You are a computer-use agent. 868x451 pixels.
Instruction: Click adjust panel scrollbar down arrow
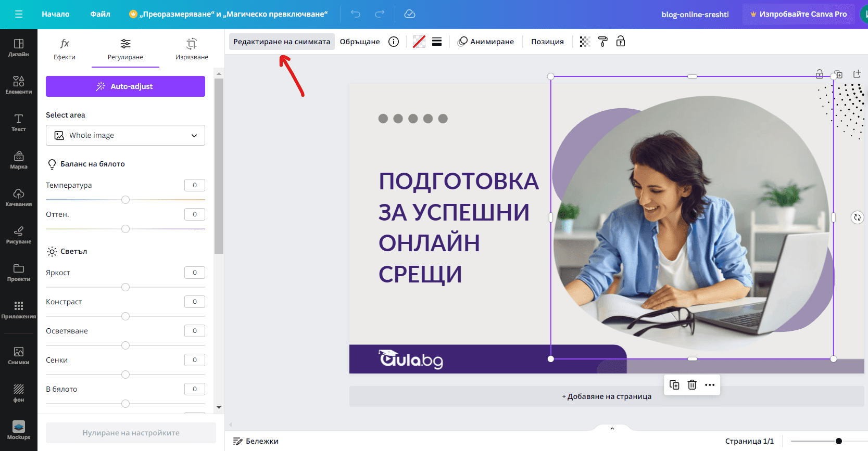219,407
